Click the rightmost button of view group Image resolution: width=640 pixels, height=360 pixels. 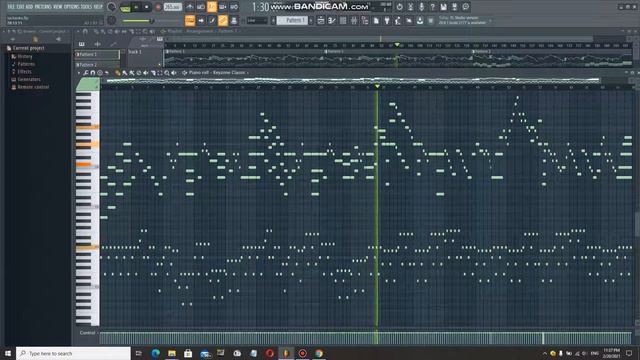(234, 20)
